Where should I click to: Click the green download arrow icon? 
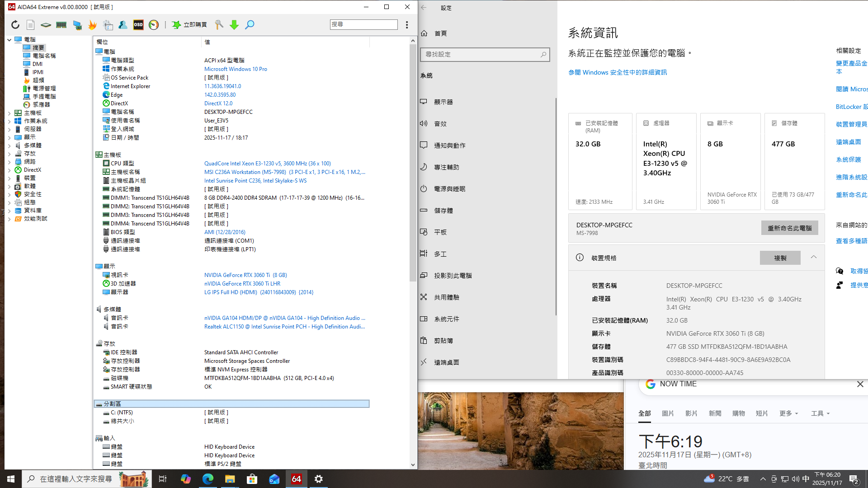[x=234, y=25]
